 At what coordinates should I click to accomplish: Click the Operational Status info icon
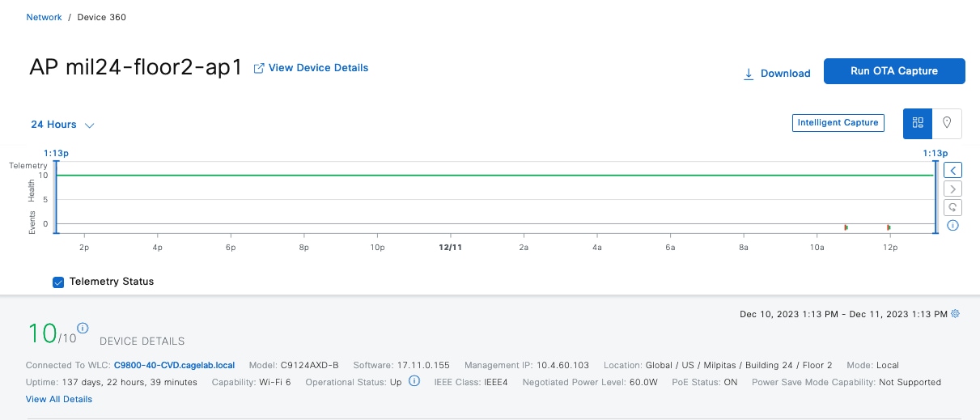pos(414,381)
